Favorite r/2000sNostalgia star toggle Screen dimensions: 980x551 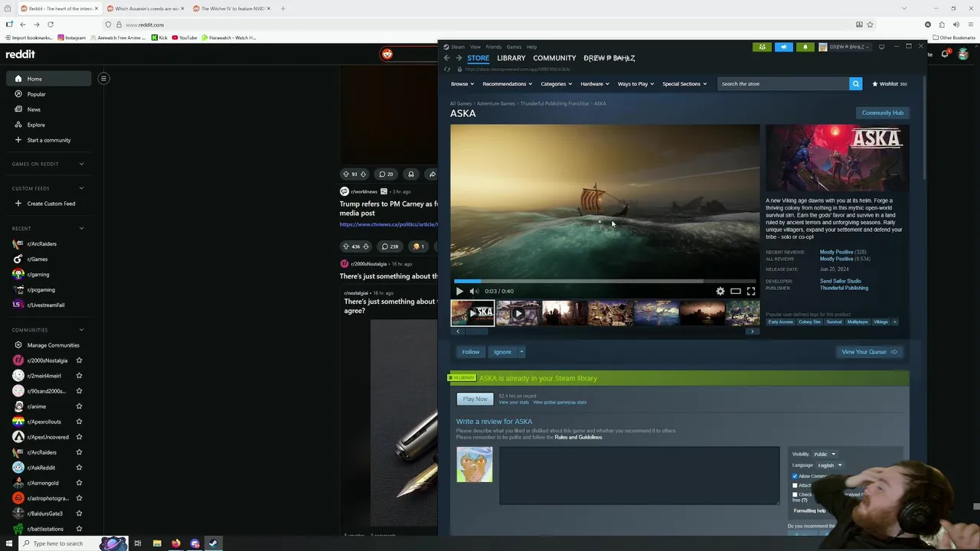[x=79, y=360]
